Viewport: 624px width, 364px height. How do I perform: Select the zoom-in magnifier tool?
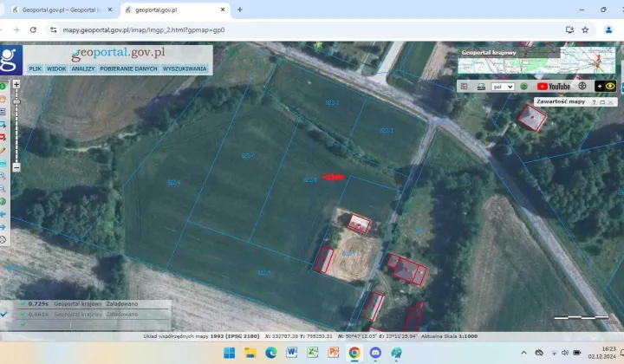(3, 175)
